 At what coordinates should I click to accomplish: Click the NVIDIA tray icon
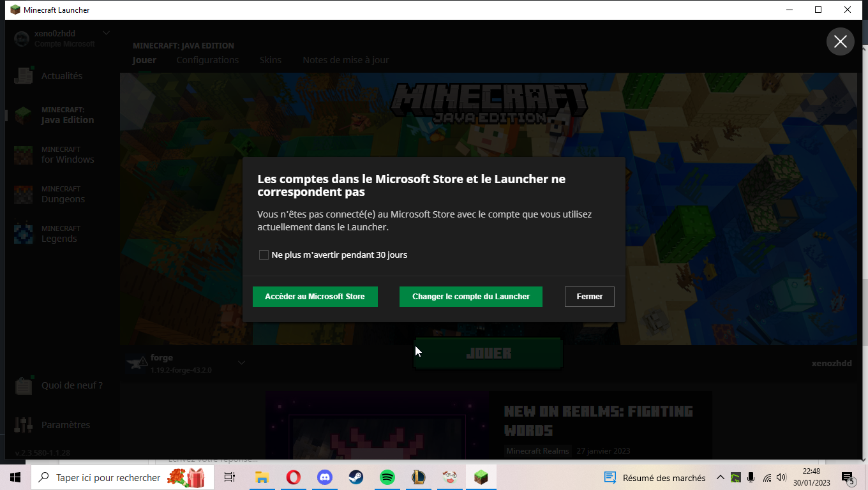coord(736,477)
